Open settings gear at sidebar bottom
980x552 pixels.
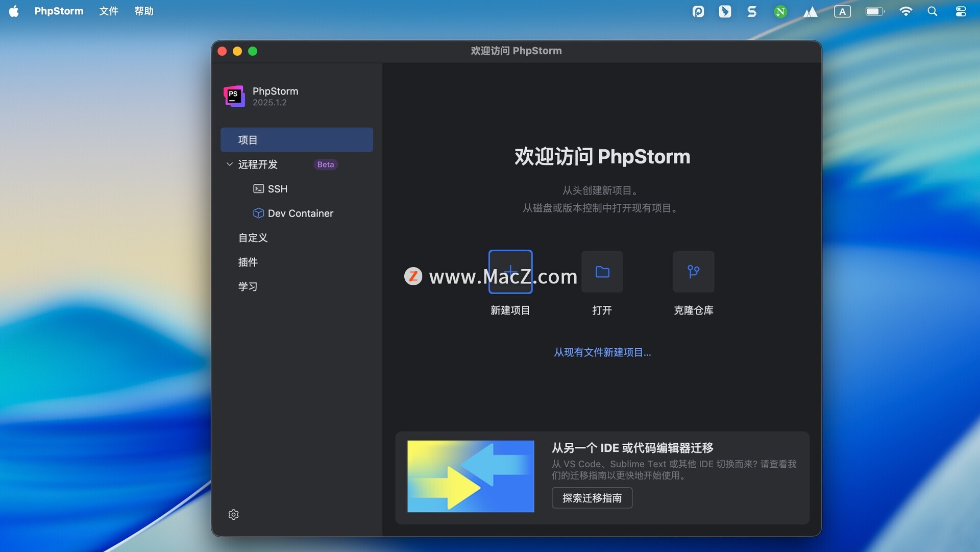(x=234, y=515)
